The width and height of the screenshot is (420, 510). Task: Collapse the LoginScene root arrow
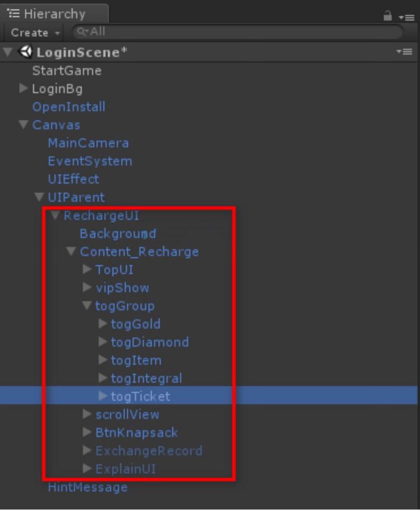(x=8, y=52)
